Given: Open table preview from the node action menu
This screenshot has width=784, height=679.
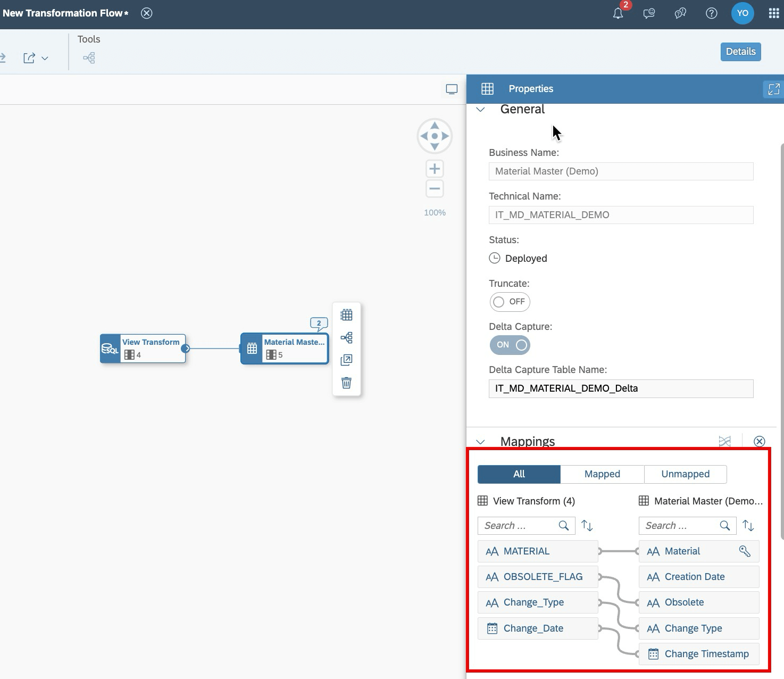Looking at the screenshot, I should 346,314.
